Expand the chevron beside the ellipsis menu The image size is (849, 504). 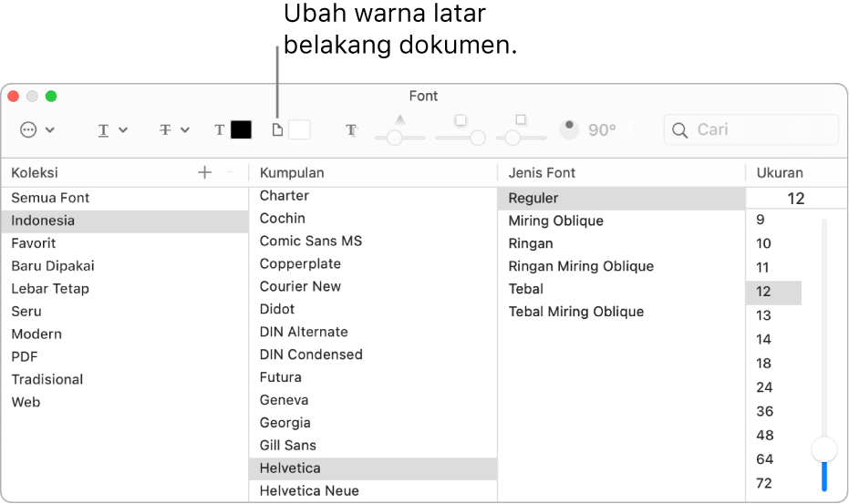[x=50, y=130]
